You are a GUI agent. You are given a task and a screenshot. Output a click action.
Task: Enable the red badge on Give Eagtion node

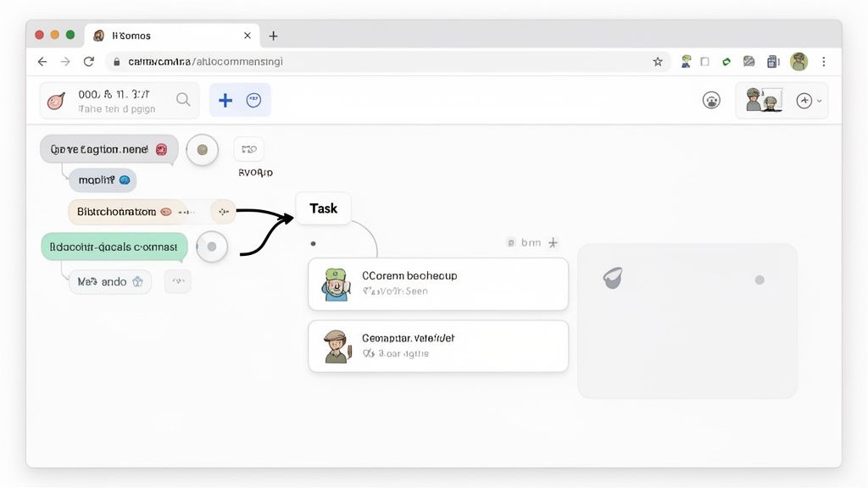tap(161, 149)
